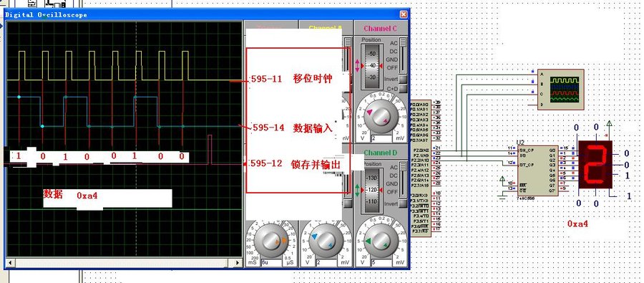Select the ground symbol below U2

[502, 197]
